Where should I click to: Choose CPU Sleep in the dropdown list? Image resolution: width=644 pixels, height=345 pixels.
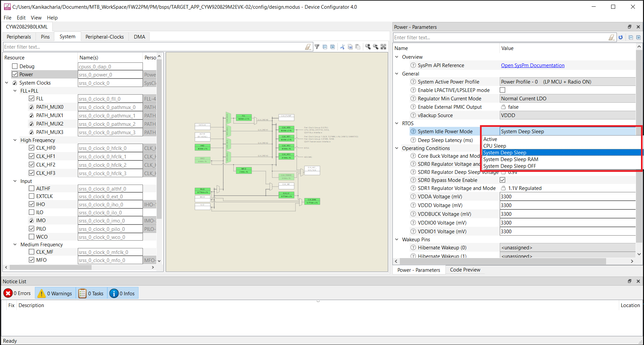click(x=561, y=146)
